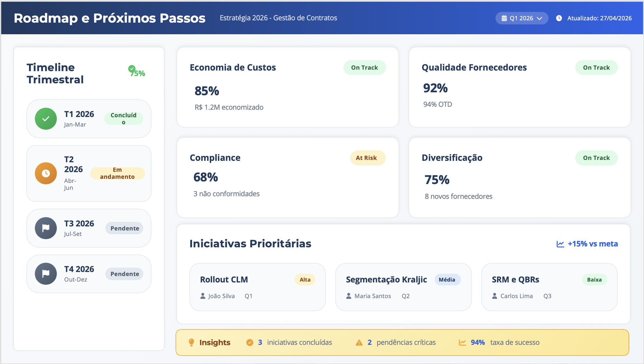644x364 pixels.
Task: Open the Rollout CLM initiative card
Action: point(257,287)
